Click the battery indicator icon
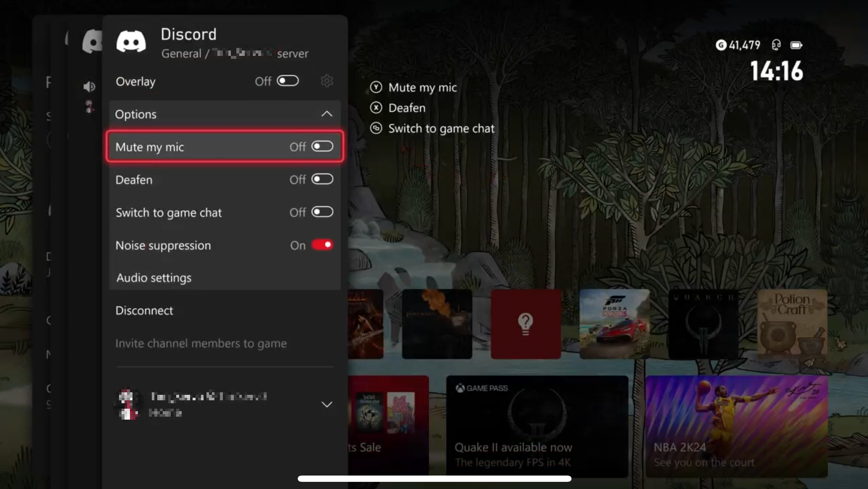This screenshot has height=489, width=868. point(797,45)
